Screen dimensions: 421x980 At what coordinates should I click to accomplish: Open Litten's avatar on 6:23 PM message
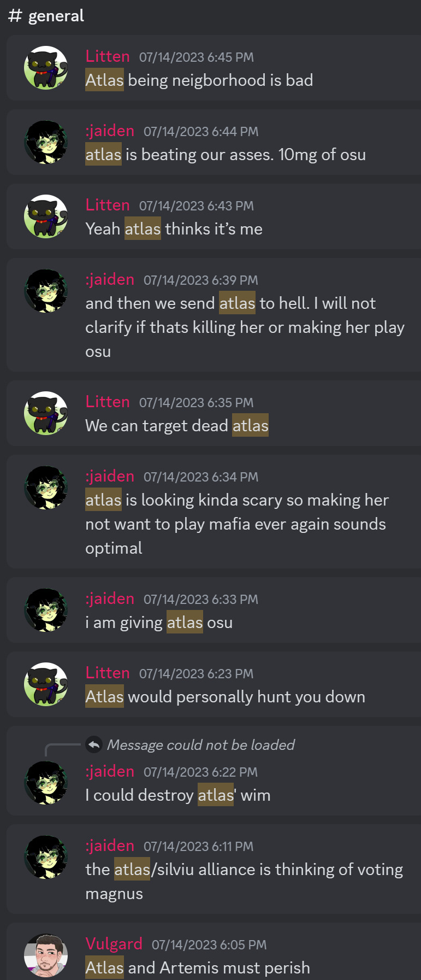point(46,684)
